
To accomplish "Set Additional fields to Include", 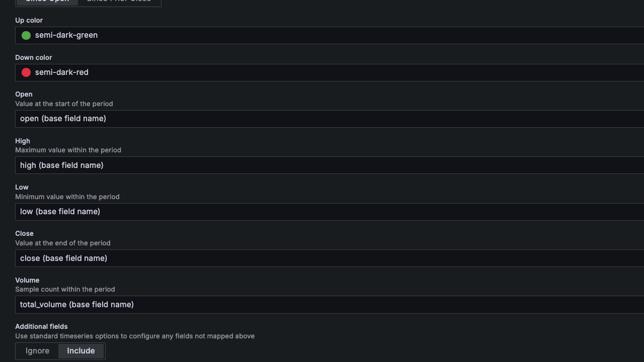I will click(x=80, y=351).
